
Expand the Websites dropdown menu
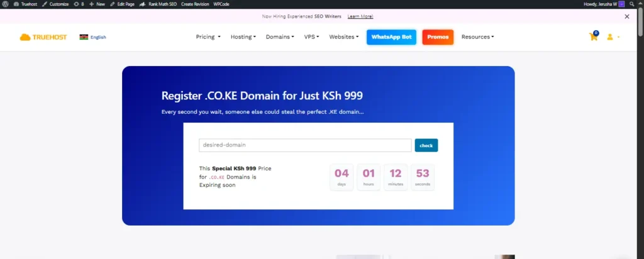click(344, 37)
